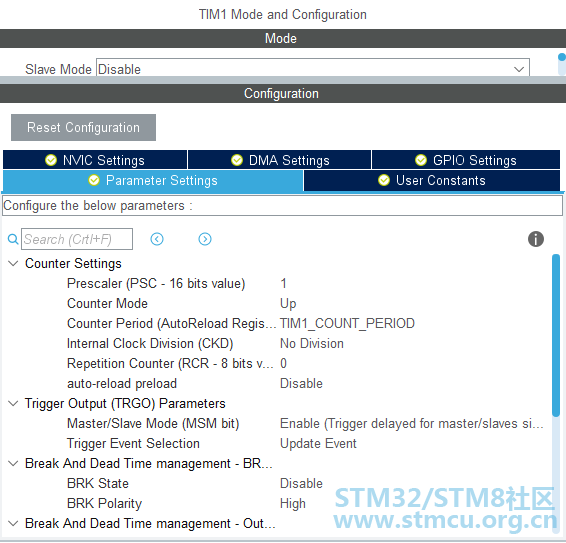The height and width of the screenshot is (543, 566).
Task: Select the TIM1_COUNT_PERIOD value
Action: 347,323
